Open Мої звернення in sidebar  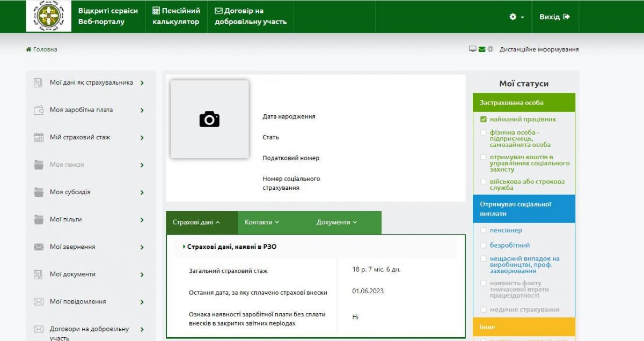pyautogui.click(x=72, y=247)
